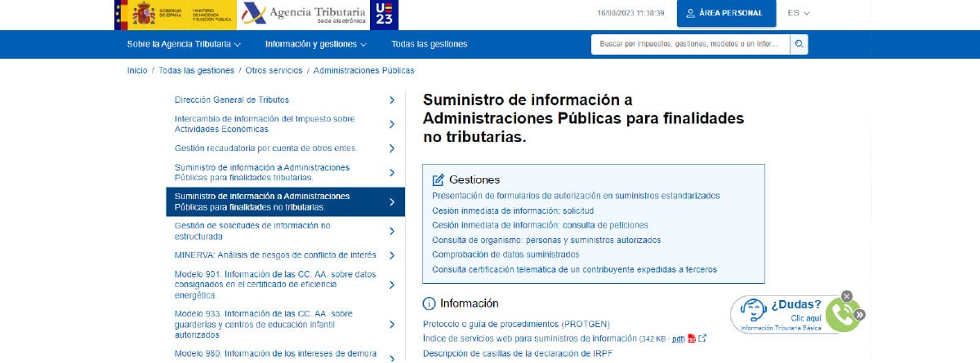Open Suministro para finalidades tributarias item
Viewport: 980px width, 363px height.
[x=262, y=172]
